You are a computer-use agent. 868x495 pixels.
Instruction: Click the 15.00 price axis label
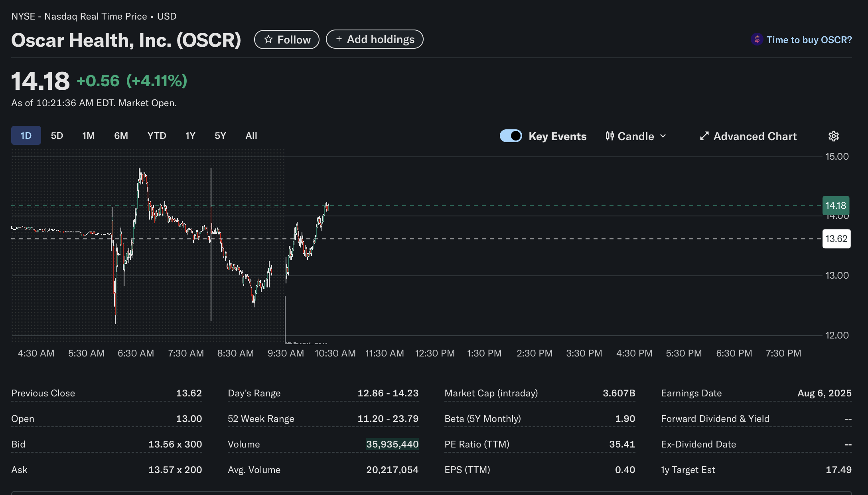click(837, 156)
